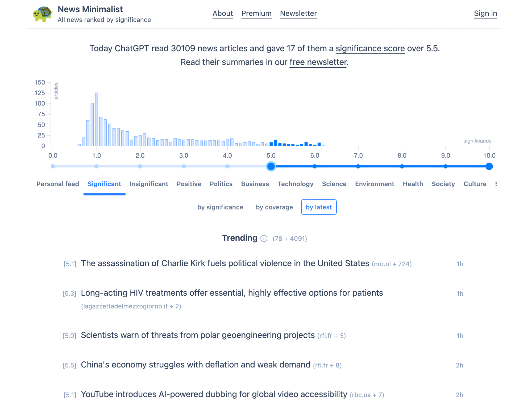The width and height of the screenshot is (532, 414).
Task: Open the free newsletter link
Action: pos(318,62)
